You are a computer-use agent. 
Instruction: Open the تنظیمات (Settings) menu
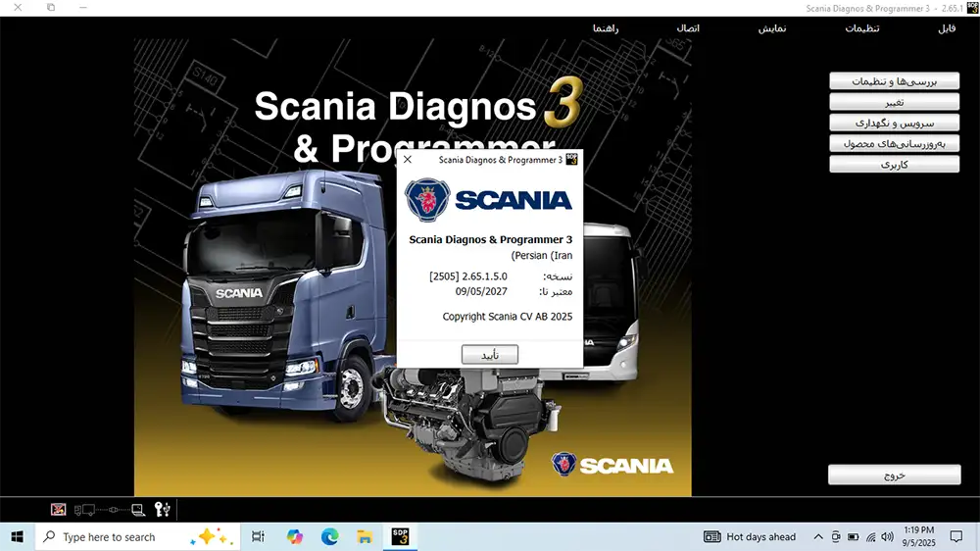tap(862, 28)
